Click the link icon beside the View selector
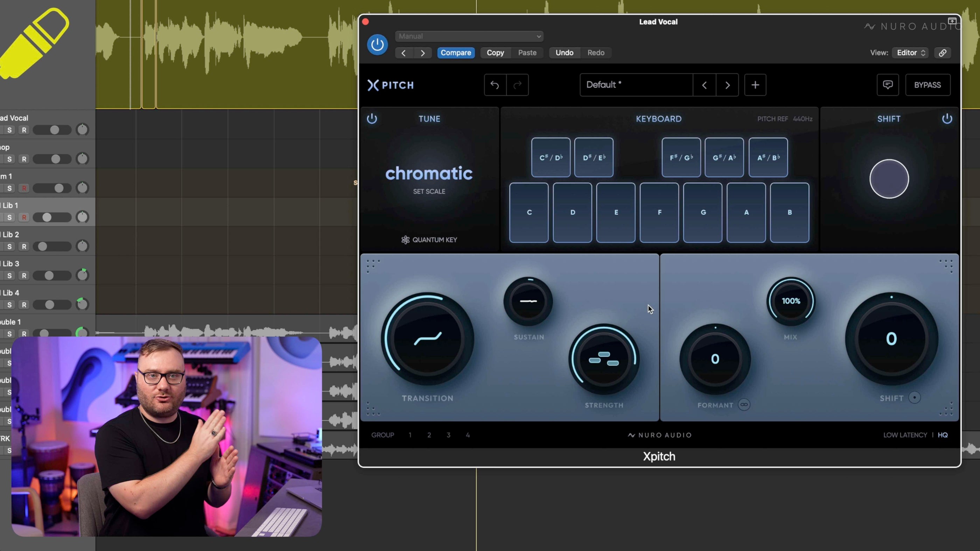980x551 pixels. click(943, 53)
